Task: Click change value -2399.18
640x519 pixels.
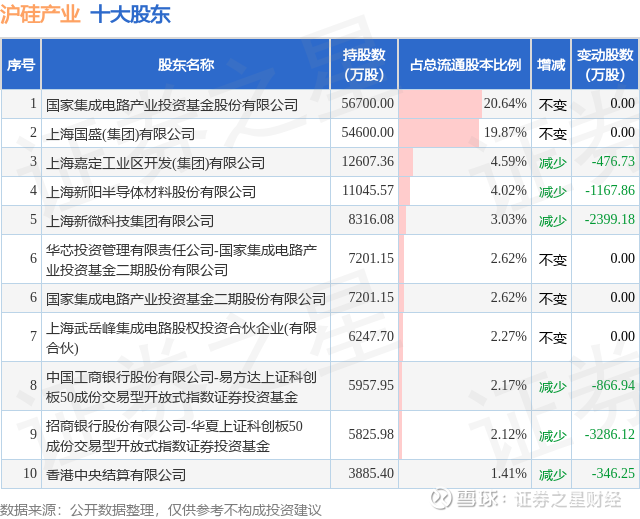Action: (x=610, y=219)
